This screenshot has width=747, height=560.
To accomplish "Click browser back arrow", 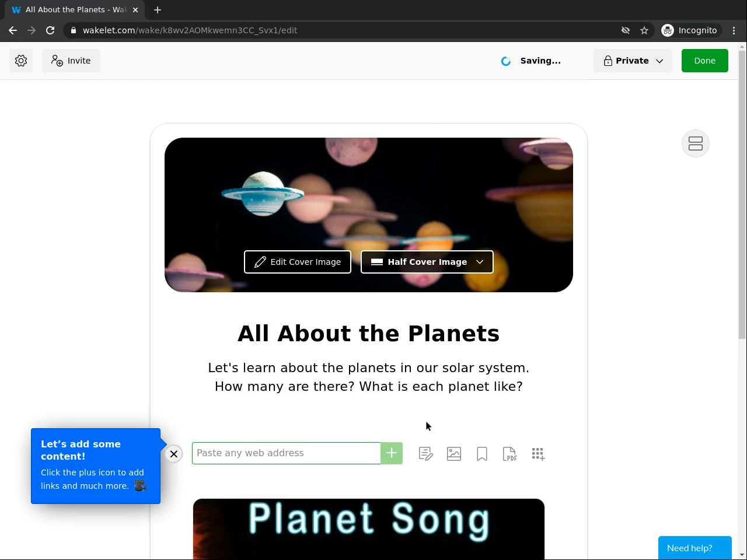I will (x=13, y=30).
